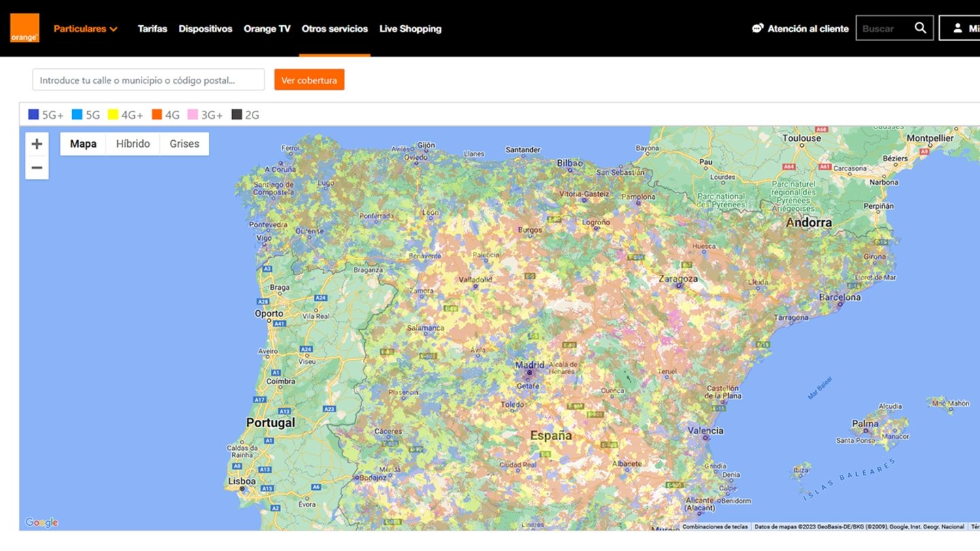980x551 pixels.
Task: Click the Valladolid label on the map
Action: (x=475, y=280)
